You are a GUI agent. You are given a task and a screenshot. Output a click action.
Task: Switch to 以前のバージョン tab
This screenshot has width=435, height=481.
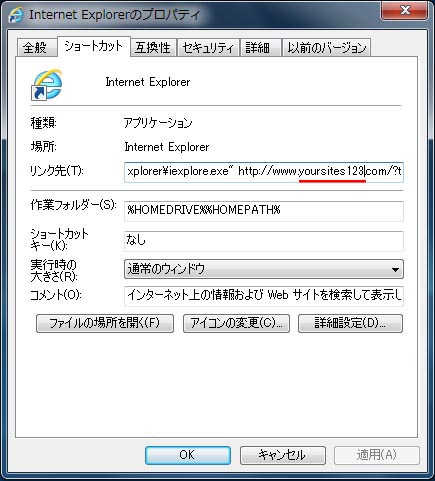tap(326, 48)
